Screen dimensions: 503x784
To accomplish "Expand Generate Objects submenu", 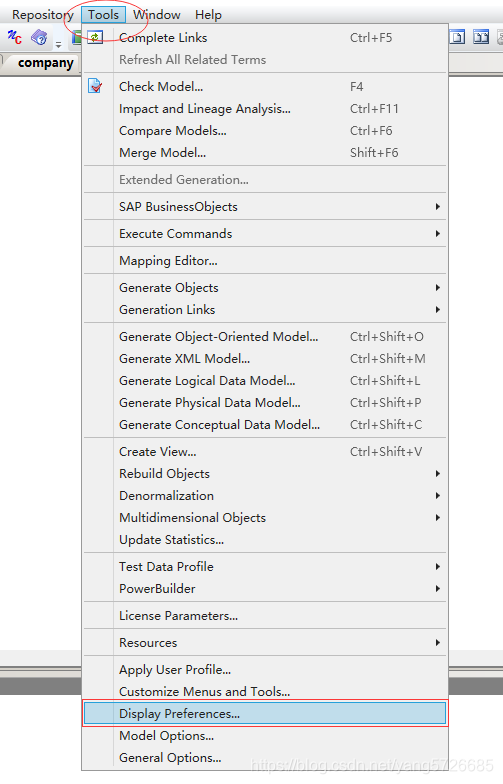I will pyautogui.click(x=265, y=288).
